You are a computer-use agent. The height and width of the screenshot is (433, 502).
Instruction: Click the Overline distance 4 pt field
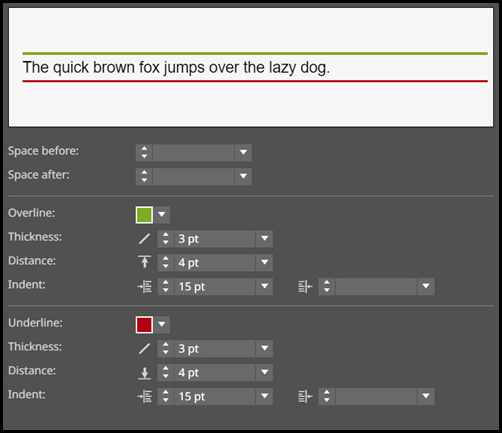(x=215, y=263)
